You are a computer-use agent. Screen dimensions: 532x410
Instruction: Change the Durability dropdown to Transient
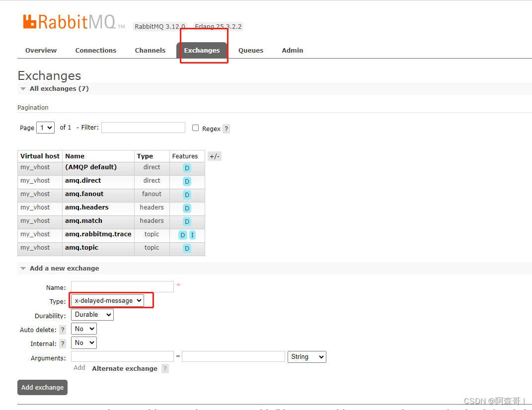click(92, 314)
